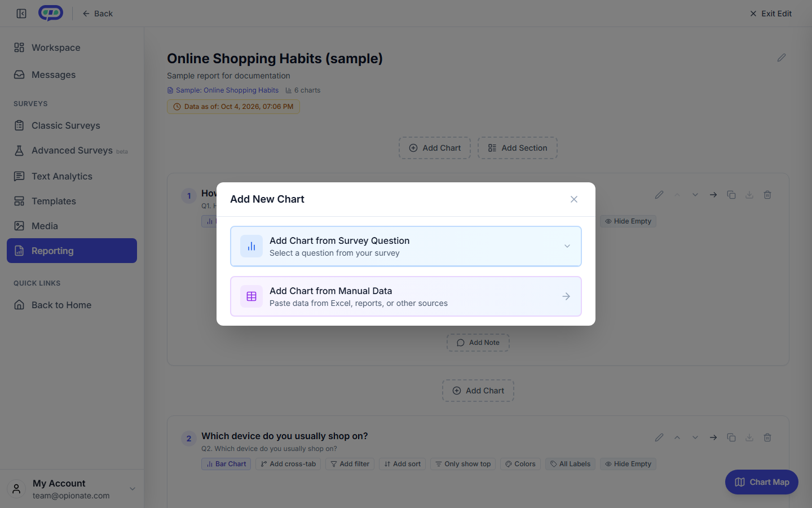Viewport: 812px width, 508px height.
Task: Duplicate chart 1 with the copy icon
Action: [x=731, y=195]
